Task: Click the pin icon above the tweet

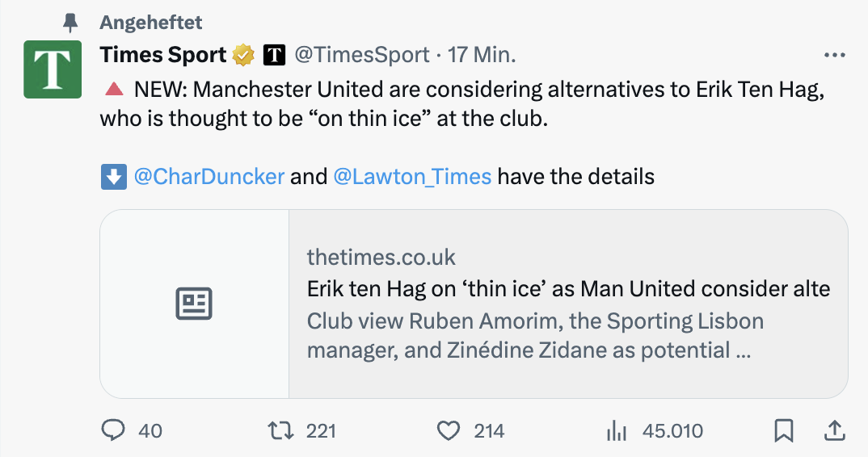Action: tap(70, 22)
